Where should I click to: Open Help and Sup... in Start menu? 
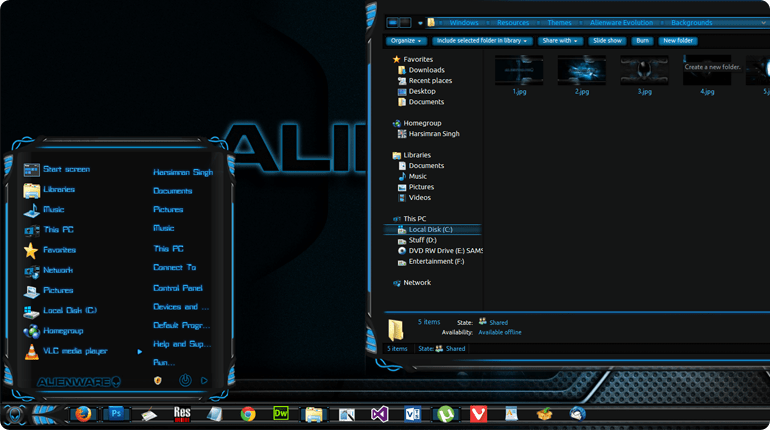point(182,344)
